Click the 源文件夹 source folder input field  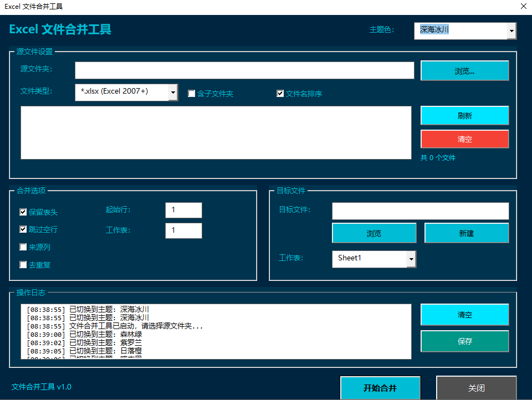tap(244, 70)
